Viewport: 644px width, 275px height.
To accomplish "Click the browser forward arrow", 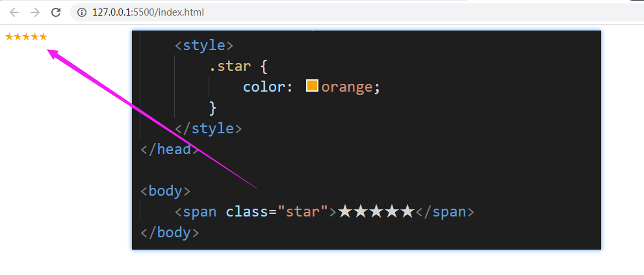I will (x=35, y=12).
